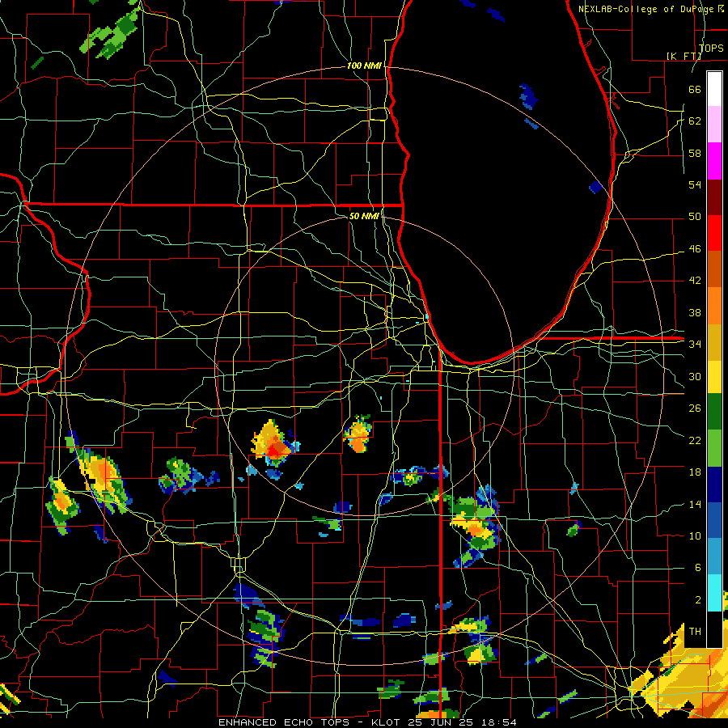Viewport: 728px width, 728px height.
Task: Select the white color swatch in legend
Action: 714,89
